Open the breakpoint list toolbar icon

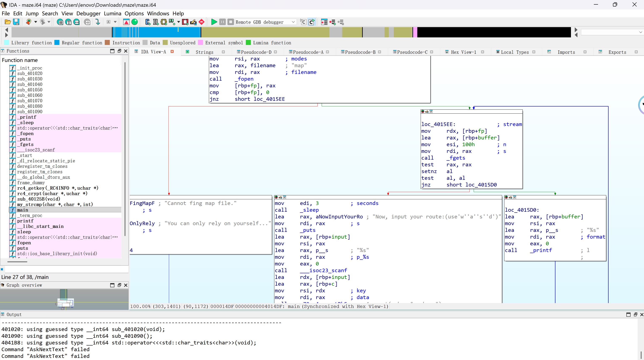pos(324,22)
